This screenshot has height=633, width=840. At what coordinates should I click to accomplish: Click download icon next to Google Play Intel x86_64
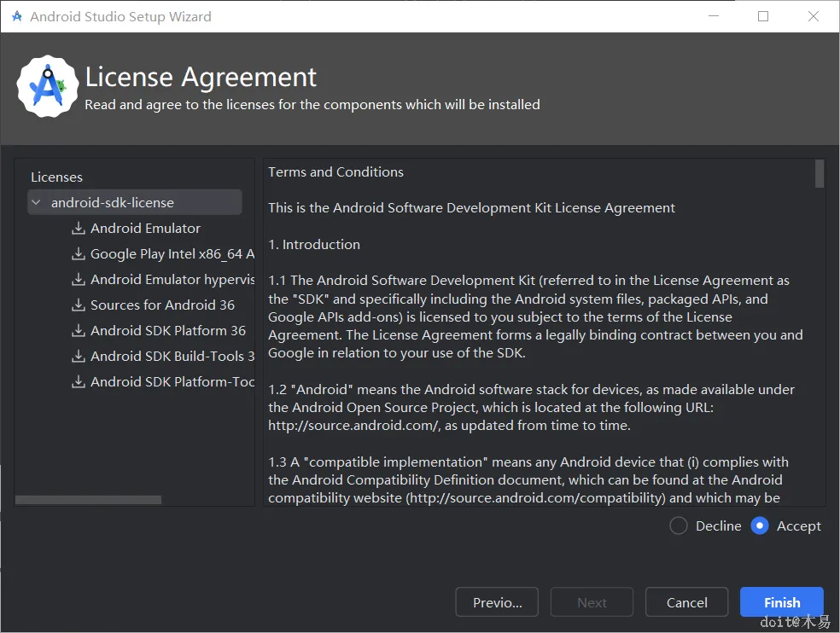point(79,254)
